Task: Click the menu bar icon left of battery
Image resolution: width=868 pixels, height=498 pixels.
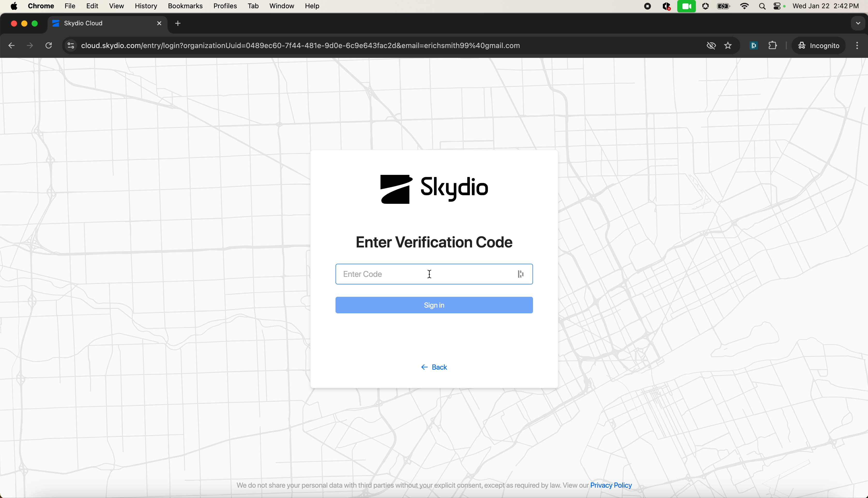Action: pos(705,6)
